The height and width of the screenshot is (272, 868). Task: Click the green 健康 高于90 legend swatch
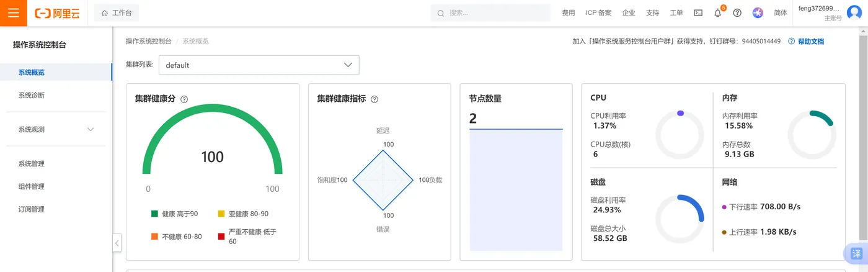(x=154, y=214)
